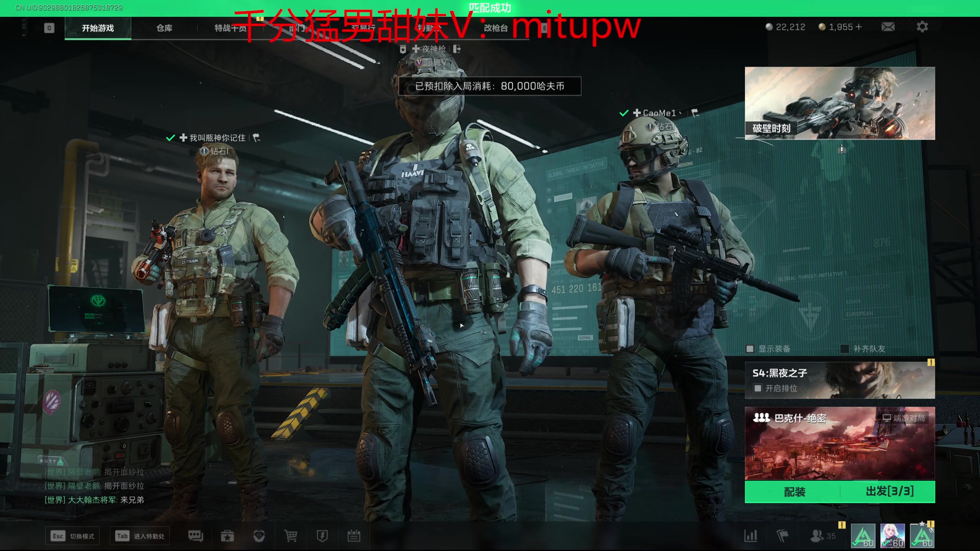Click the 端游对局 label

tap(904, 418)
